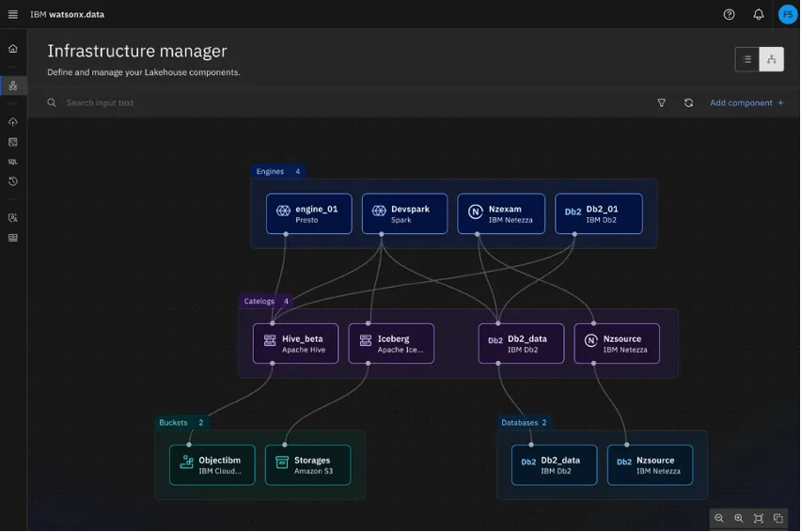Select the Objectibm bucket node
Screen dimensions: 801x532
click(212, 465)
